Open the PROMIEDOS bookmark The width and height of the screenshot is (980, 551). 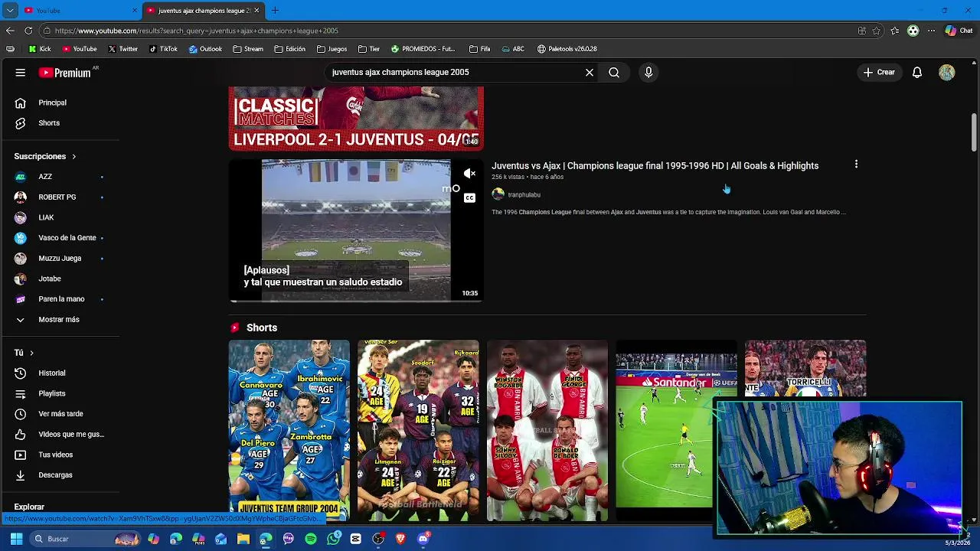(423, 49)
